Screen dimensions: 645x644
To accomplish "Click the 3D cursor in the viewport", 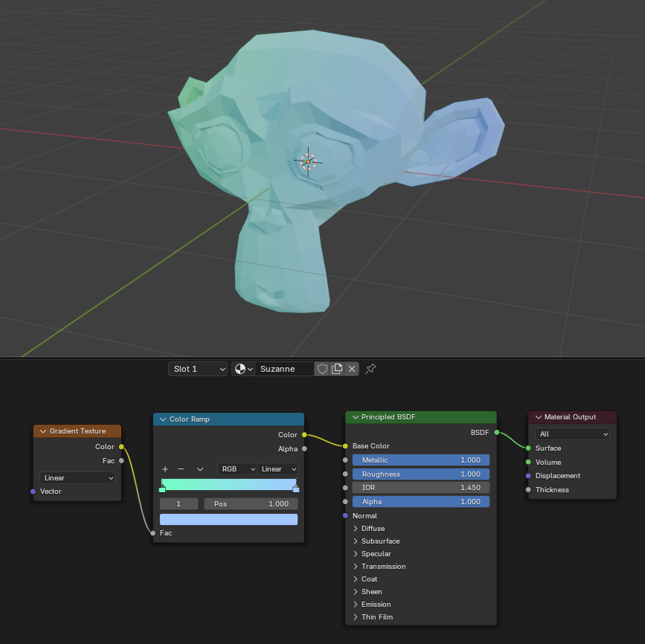I will tap(308, 161).
